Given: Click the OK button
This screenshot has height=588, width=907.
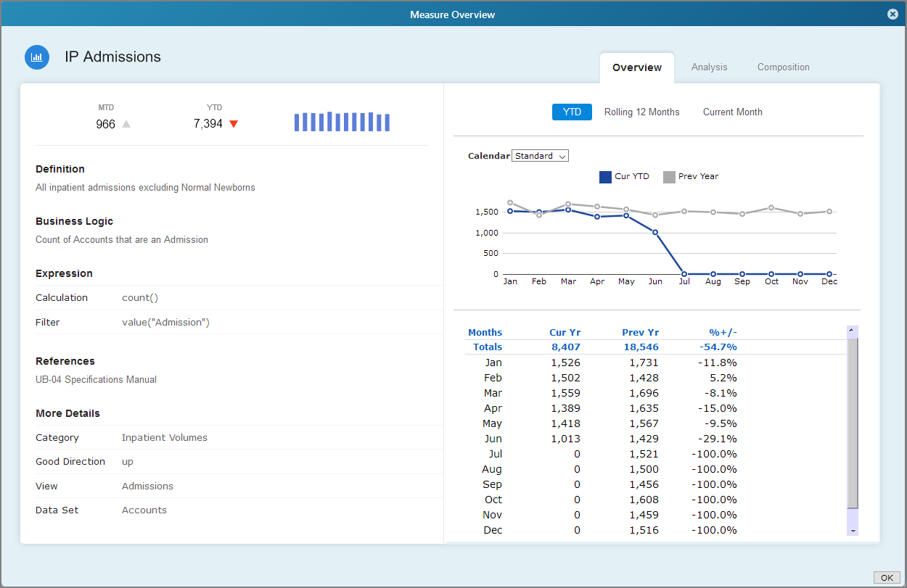Looking at the screenshot, I should click(886, 577).
